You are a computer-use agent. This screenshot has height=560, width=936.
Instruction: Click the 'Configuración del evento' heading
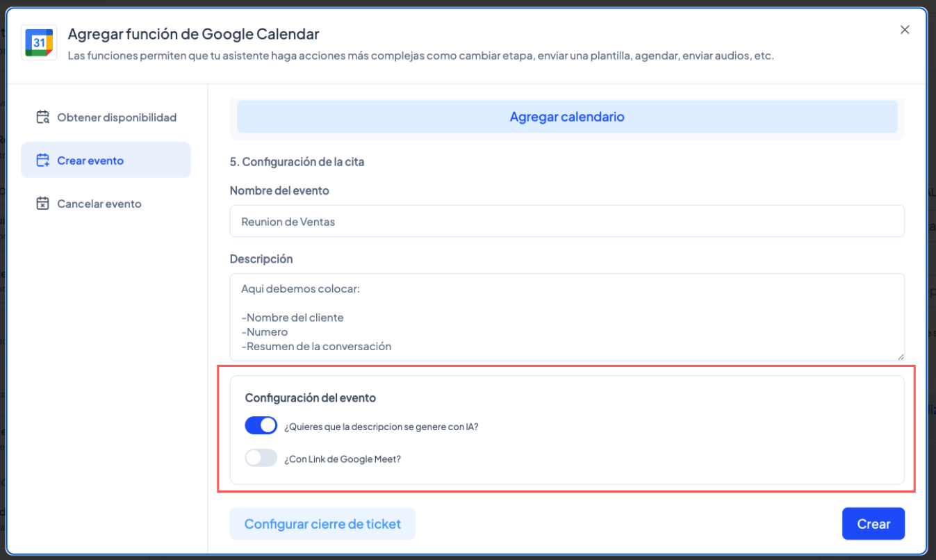coord(310,398)
